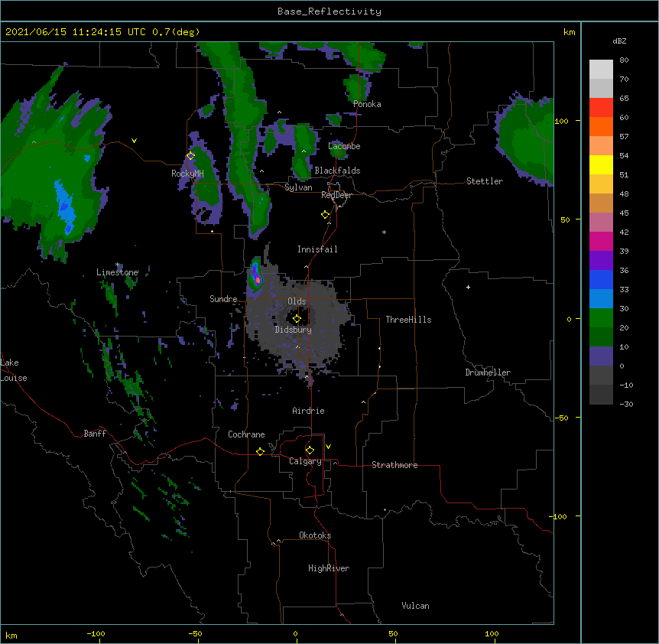The image size is (659, 644).
Task: Pick the red 65-60 dBZ legend swatch
Action: click(601, 108)
